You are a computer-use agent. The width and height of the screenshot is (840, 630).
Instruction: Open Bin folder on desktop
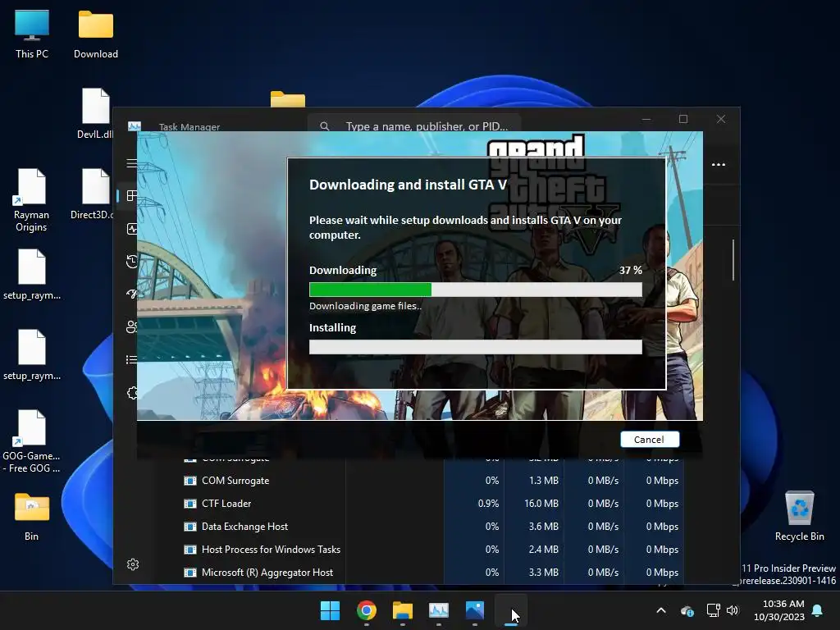[x=32, y=517]
